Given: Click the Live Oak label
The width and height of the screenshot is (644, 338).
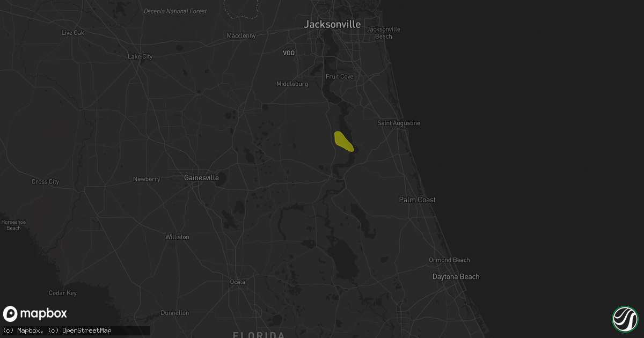Looking at the screenshot, I should tap(74, 33).
